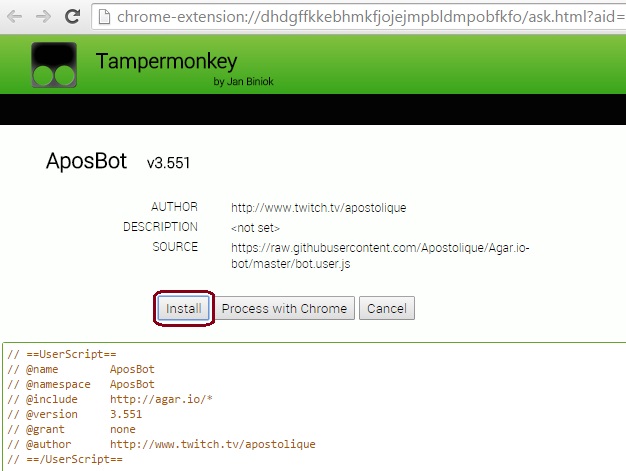
Task: Click the '@author' code line
Action: pos(161,444)
